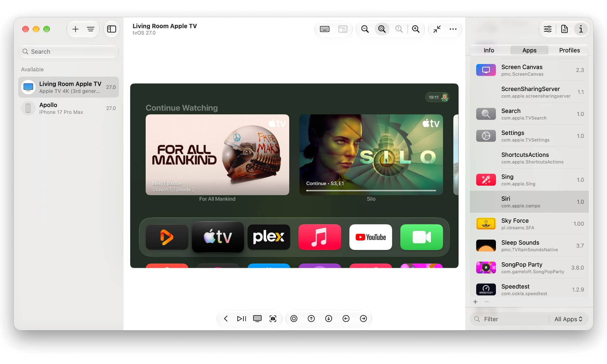The height and width of the screenshot is (364, 607).
Task: Select the Settings app row
Action: [x=529, y=136]
